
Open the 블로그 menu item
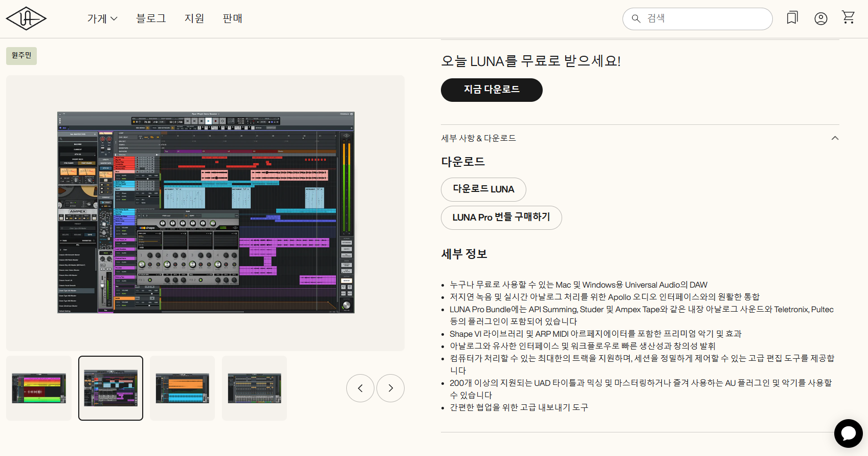tap(151, 19)
